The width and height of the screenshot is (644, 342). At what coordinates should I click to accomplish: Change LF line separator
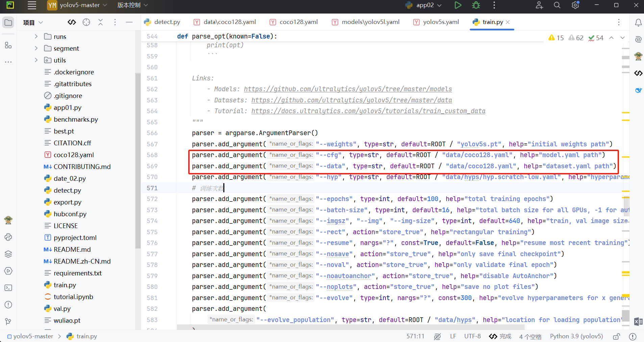click(x=453, y=336)
